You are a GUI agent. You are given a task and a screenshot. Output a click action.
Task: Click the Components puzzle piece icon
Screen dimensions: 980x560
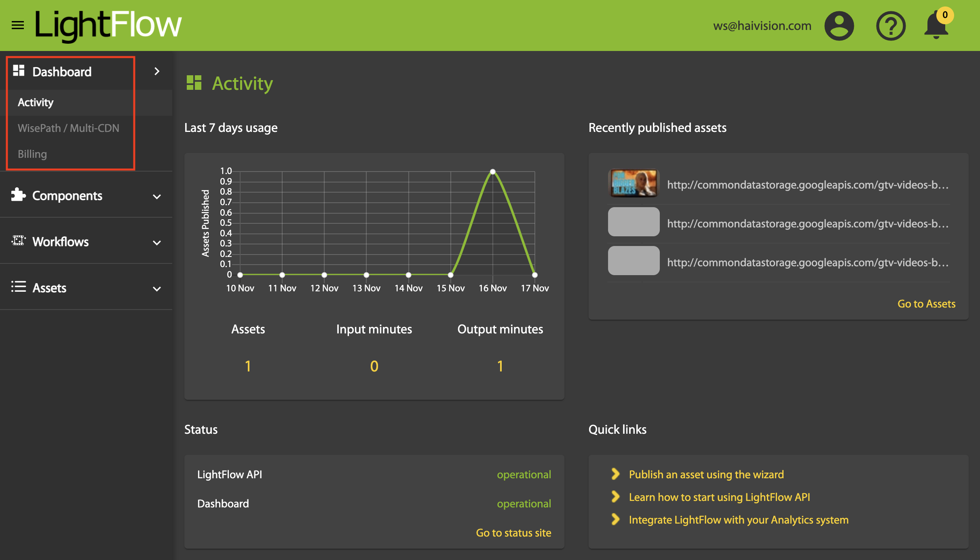18,195
